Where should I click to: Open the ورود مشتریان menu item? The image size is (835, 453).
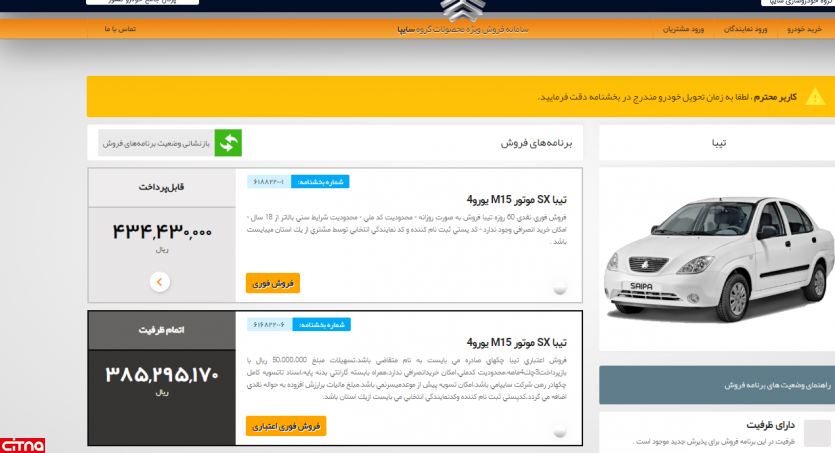pyautogui.click(x=683, y=29)
